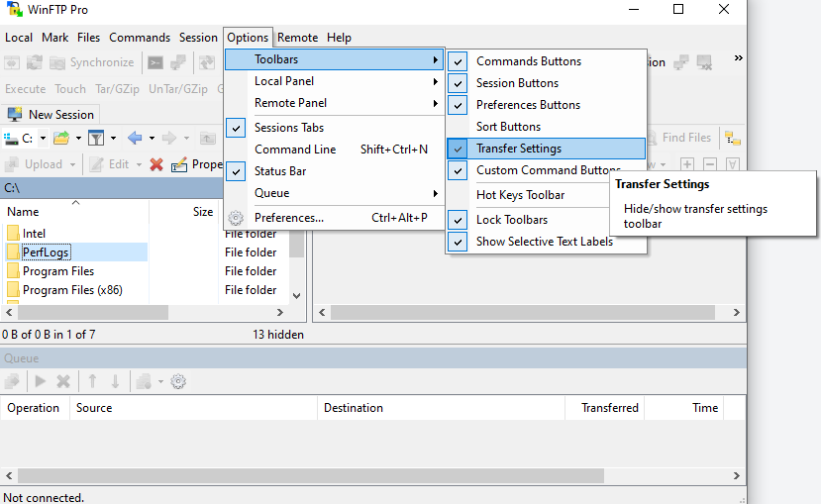
Task: Click the queue execute play icon
Action: click(41, 381)
